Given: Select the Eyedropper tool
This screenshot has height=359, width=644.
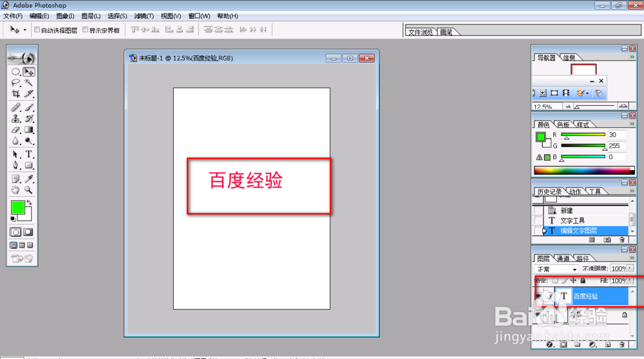Looking at the screenshot, I should 29,179.
